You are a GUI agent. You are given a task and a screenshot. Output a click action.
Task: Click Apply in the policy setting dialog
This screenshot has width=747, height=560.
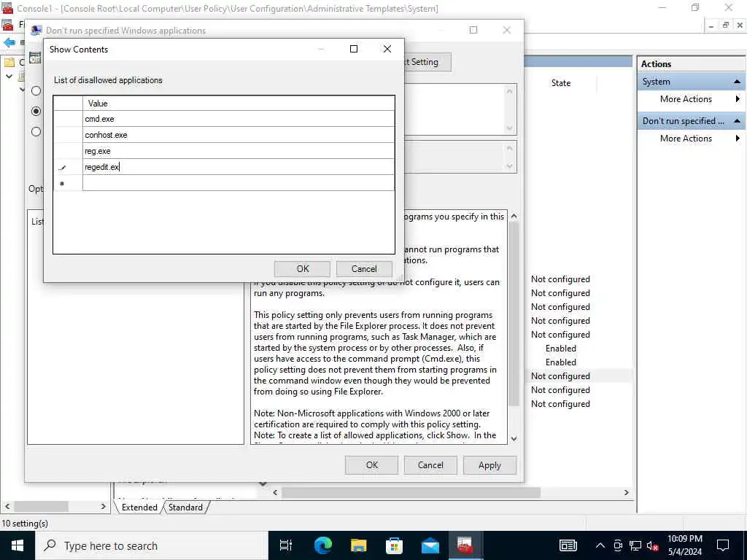coord(489,465)
